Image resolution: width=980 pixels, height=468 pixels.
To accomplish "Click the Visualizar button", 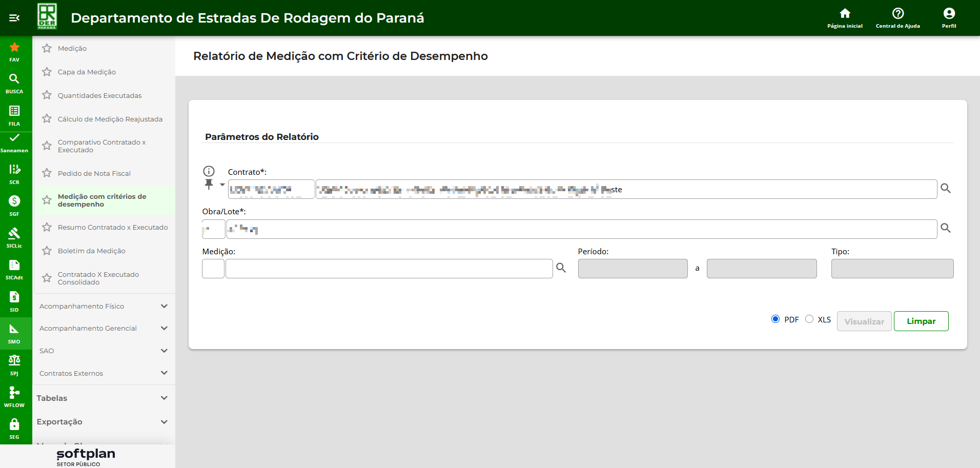I will tap(864, 321).
